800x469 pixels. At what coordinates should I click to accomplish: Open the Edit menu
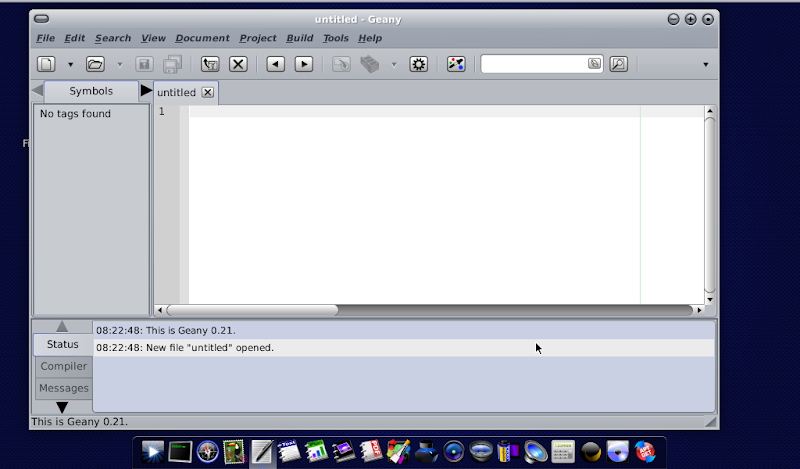pos(74,38)
